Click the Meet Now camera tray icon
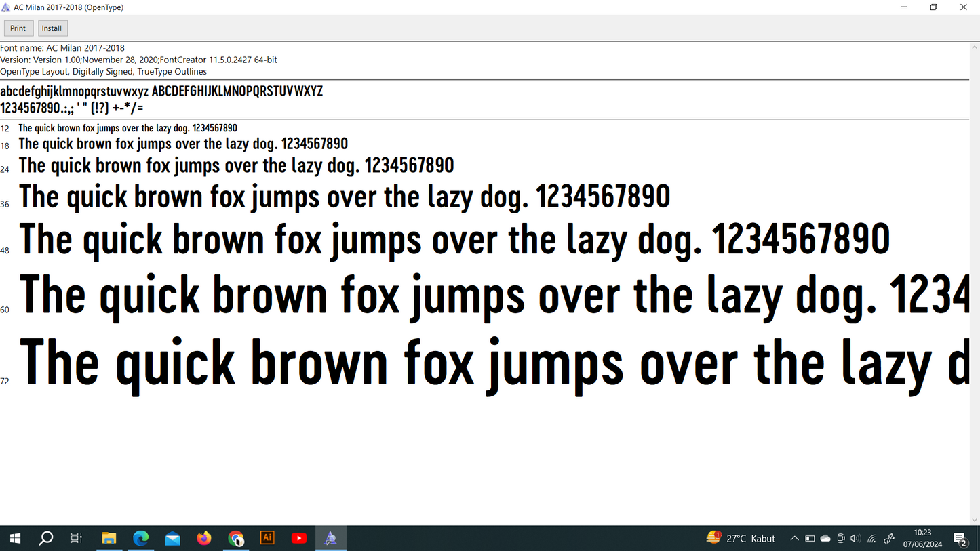Image resolution: width=980 pixels, height=551 pixels. click(x=841, y=538)
